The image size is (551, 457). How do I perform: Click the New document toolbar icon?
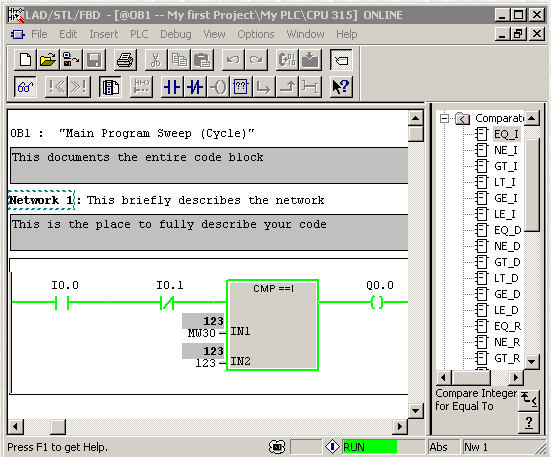tap(25, 60)
